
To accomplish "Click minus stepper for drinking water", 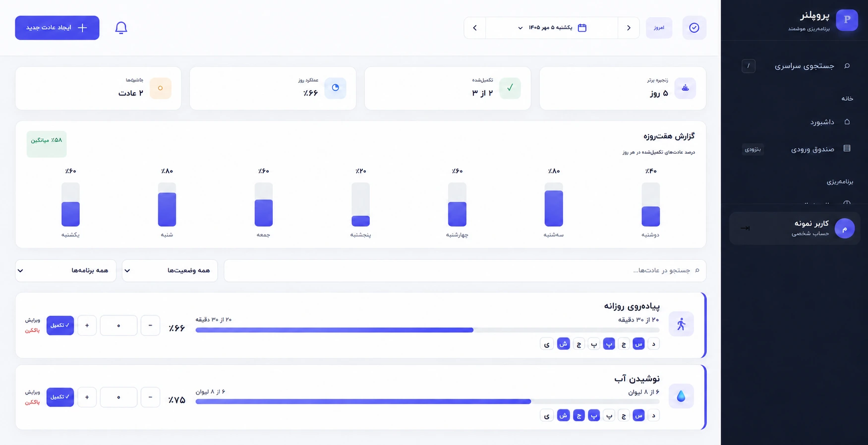I will tap(150, 397).
